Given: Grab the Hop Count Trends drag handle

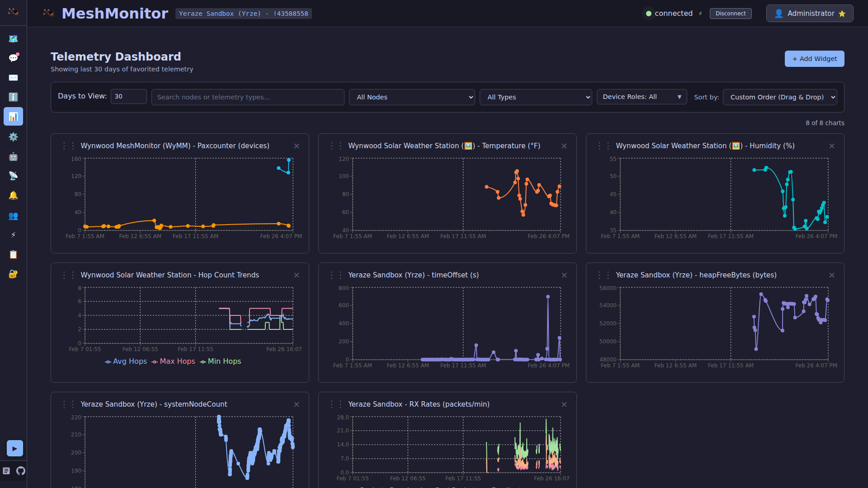Looking at the screenshot, I should (x=68, y=275).
